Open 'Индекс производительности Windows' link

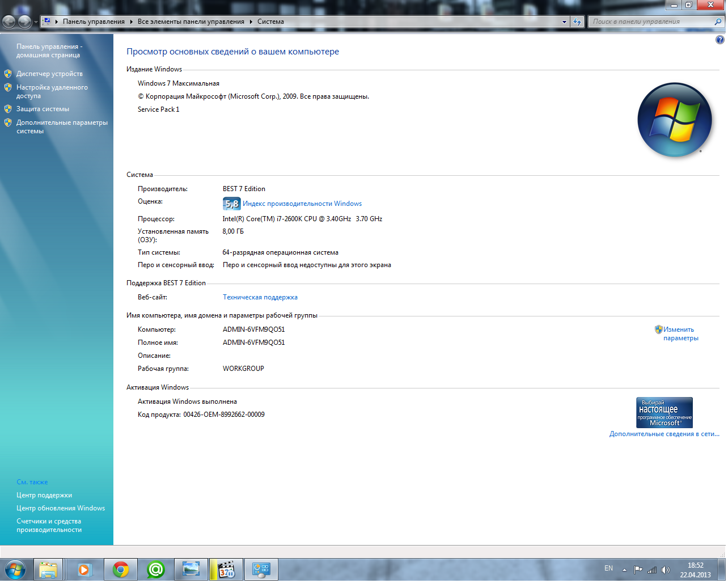coord(302,204)
